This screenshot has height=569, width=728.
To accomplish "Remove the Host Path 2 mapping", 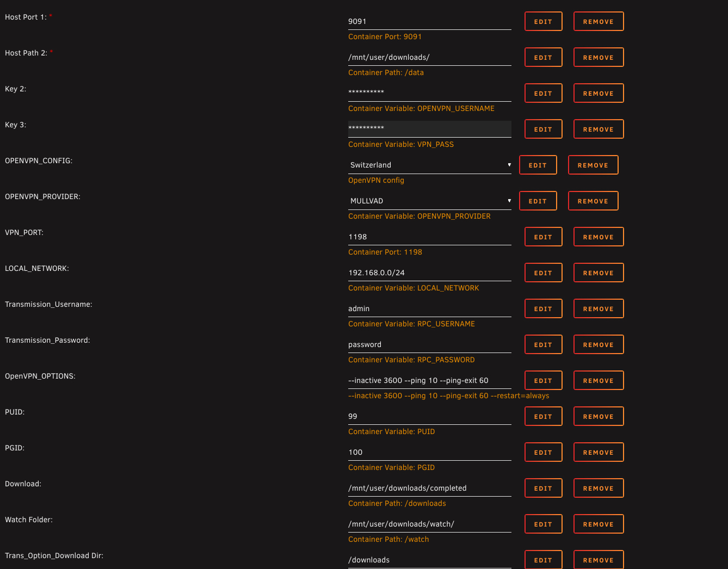I will click(x=598, y=57).
